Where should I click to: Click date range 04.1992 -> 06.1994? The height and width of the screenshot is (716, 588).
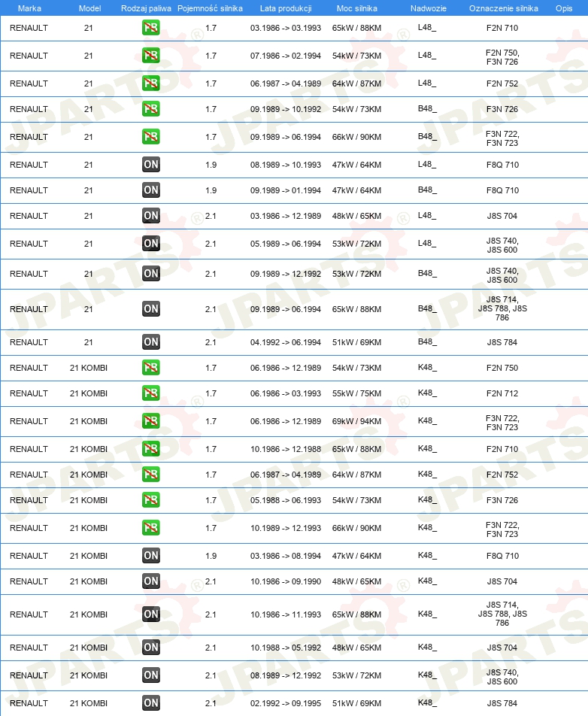pos(285,342)
